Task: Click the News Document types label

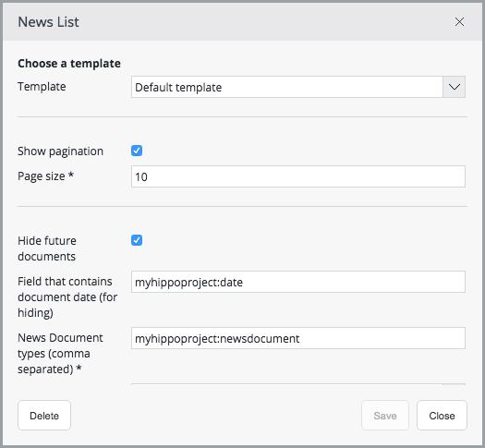Action: [x=60, y=354]
